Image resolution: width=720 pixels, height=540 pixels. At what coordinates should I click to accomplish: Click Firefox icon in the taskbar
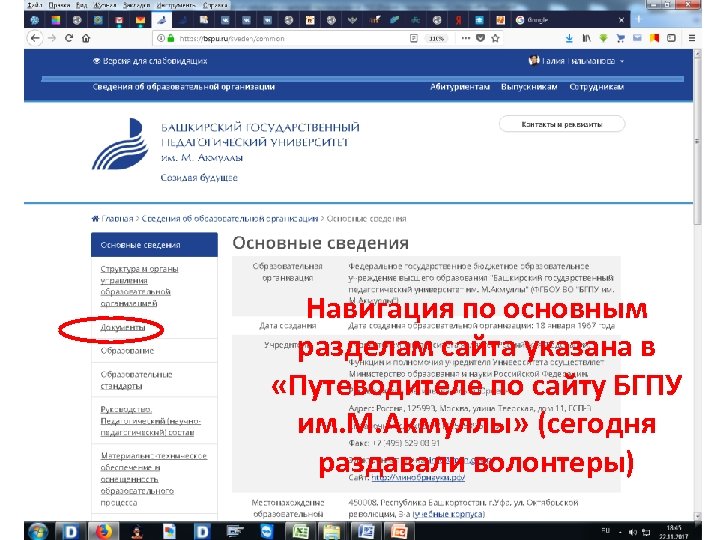click(104, 531)
